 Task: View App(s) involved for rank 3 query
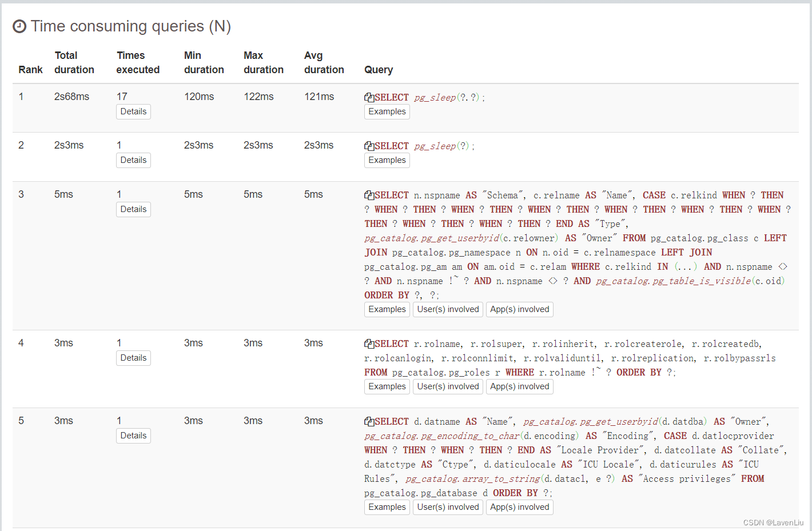[520, 310]
